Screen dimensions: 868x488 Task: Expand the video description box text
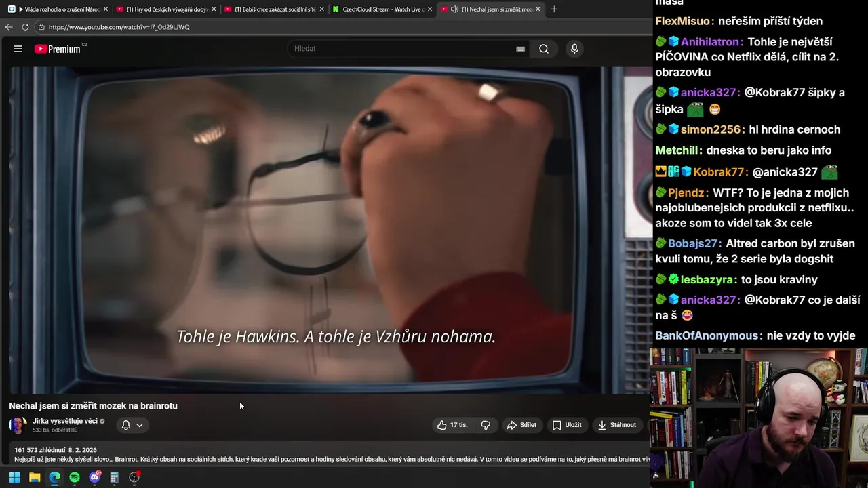[332, 459]
